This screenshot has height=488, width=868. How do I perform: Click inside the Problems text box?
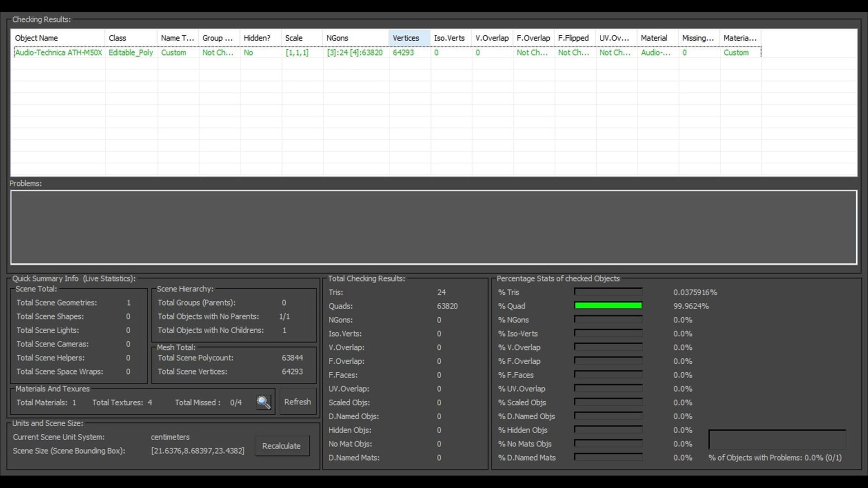[x=433, y=227]
